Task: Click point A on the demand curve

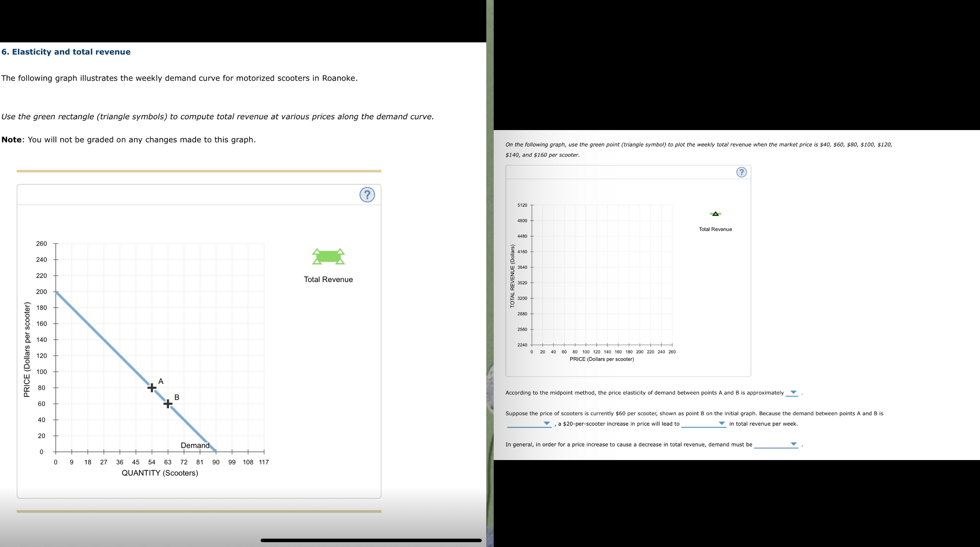Action: pos(151,388)
